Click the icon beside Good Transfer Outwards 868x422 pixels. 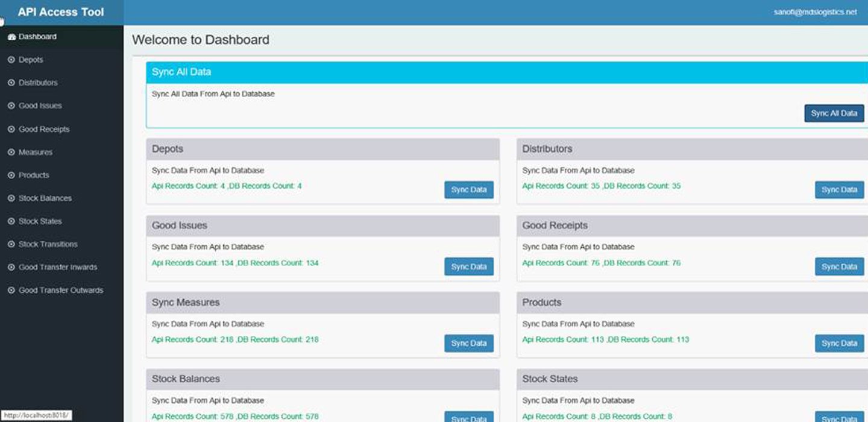pyautogui.click(x=11, y=291)
